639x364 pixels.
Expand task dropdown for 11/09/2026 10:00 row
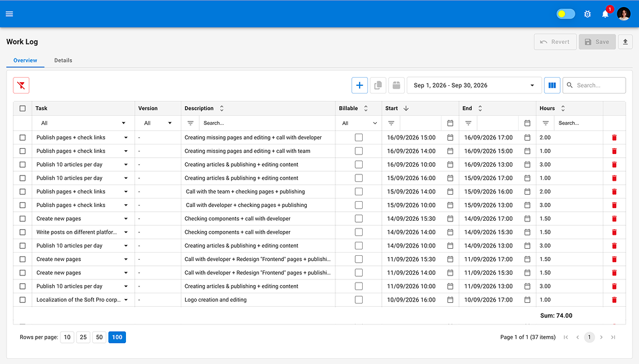click(126, 286)
